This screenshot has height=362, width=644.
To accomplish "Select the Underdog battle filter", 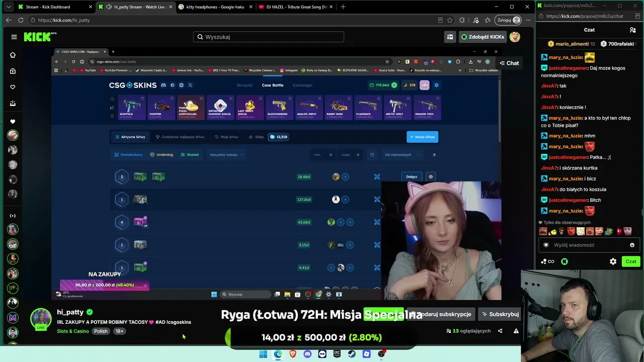I will coord(161,155).
